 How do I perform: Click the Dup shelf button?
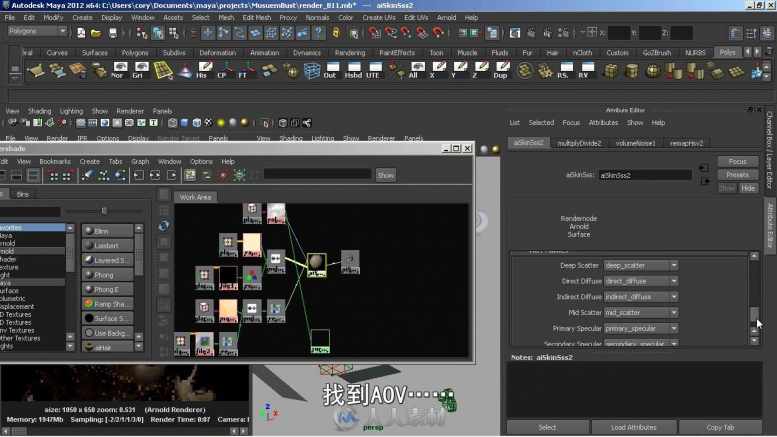click(501, 70)
